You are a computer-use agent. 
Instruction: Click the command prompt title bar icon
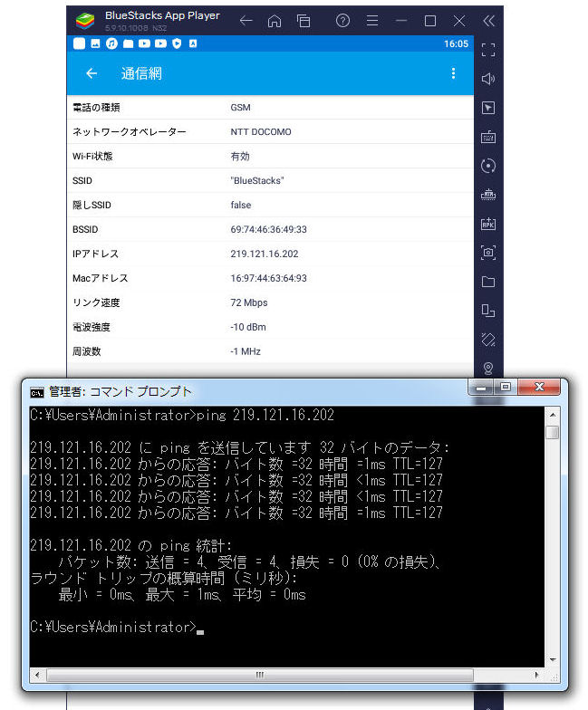coord(36,392)
